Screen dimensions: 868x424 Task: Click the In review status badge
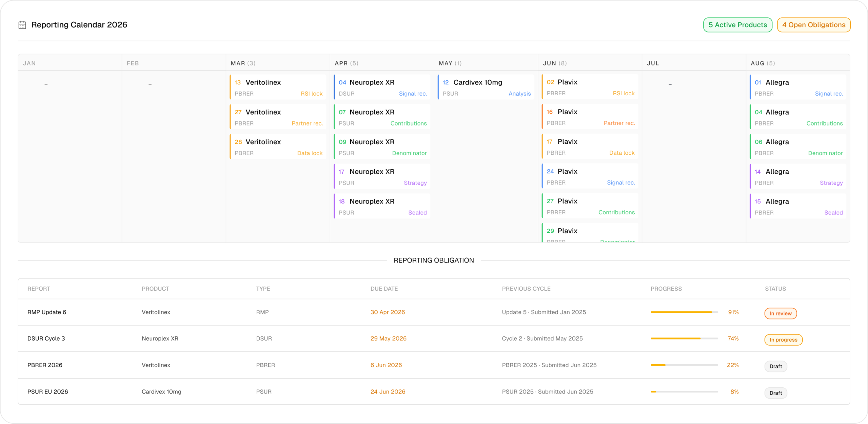pyautogui.click(x=780, y=313)
